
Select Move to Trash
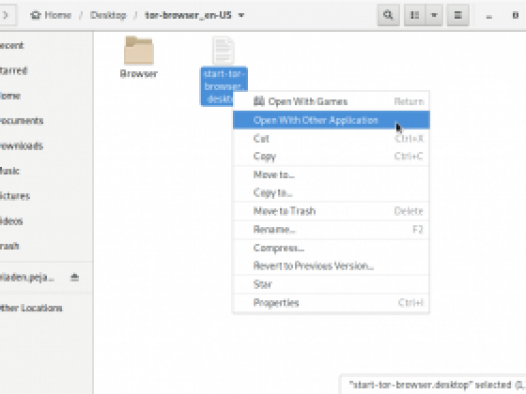tap(331, 211)
